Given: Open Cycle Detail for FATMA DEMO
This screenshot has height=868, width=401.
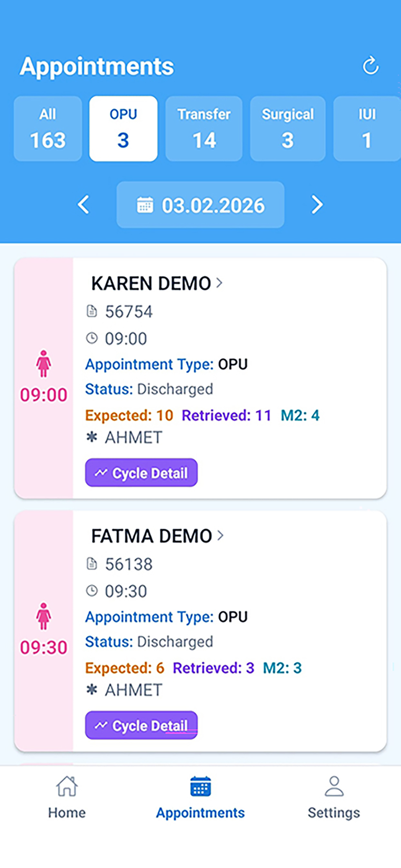Looking at the screenshot, I should coord(141,725).
